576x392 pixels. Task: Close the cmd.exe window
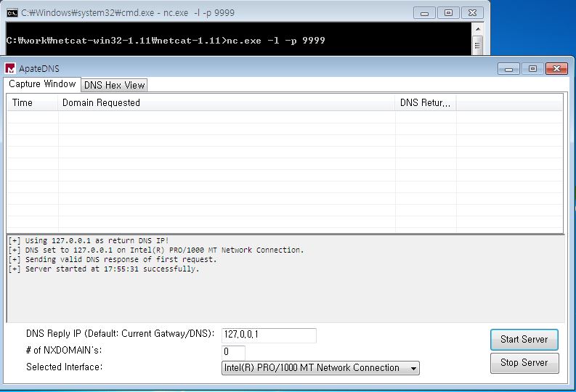(x=472, y=13)
